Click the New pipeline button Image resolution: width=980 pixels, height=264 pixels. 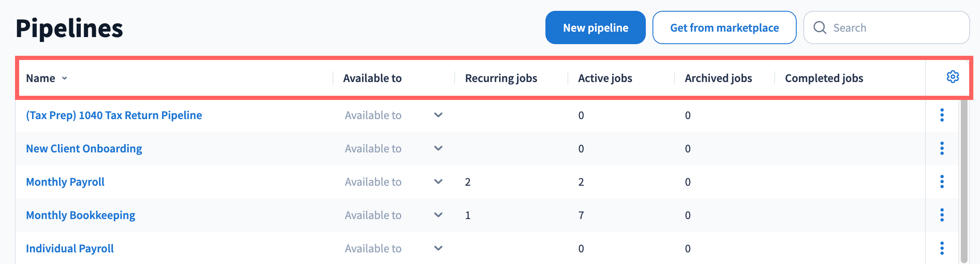tap(595, 27)
